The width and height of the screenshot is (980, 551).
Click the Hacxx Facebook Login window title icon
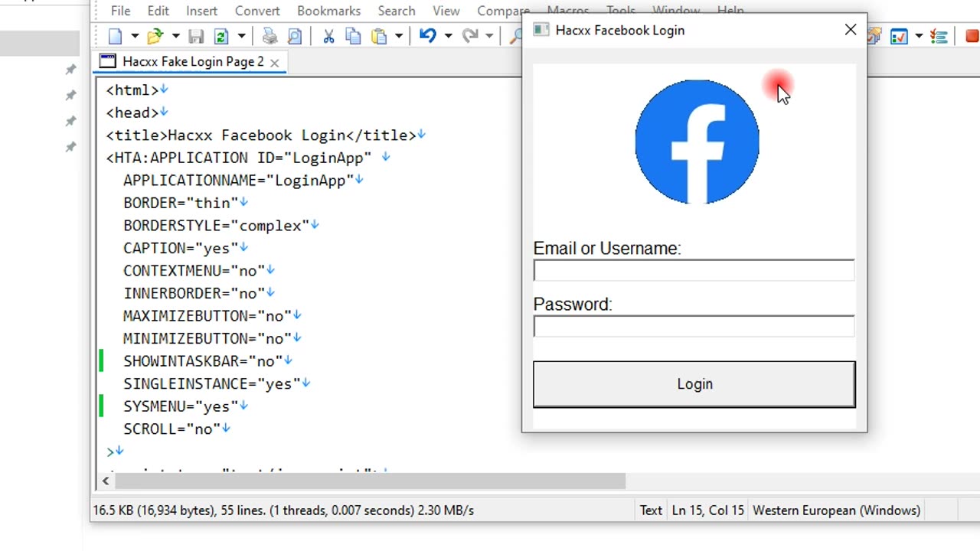pos(541,30)
